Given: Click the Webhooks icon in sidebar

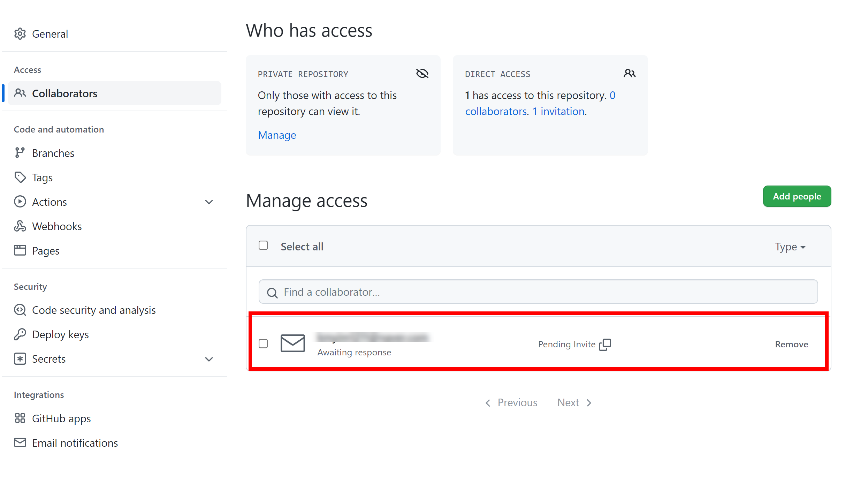Looking at the screenshot, I should (x=20, y=226).
